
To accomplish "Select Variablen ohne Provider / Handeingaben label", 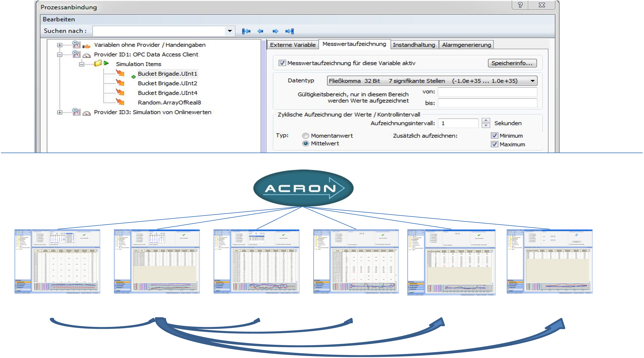I will pos(150,45).
